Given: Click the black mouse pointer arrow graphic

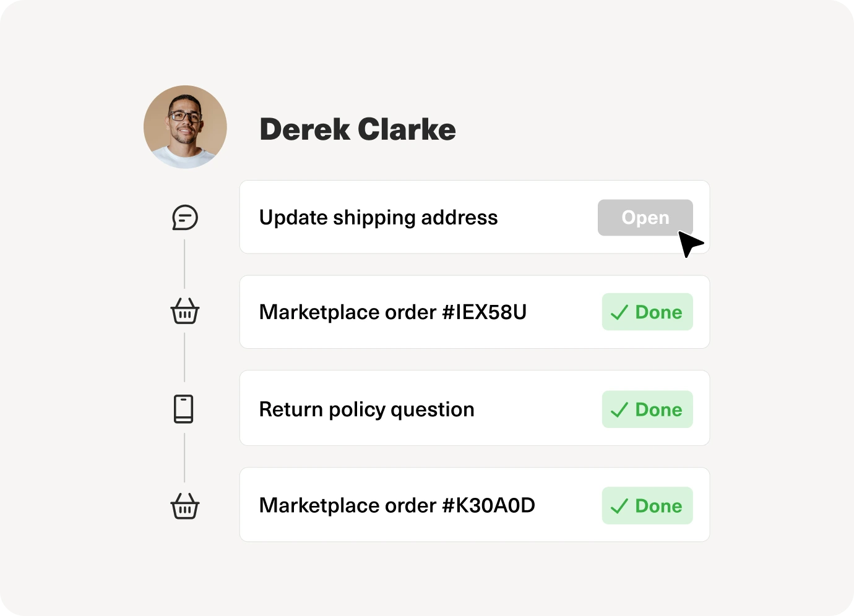Looking at the screenshot, I should point(689,243).
